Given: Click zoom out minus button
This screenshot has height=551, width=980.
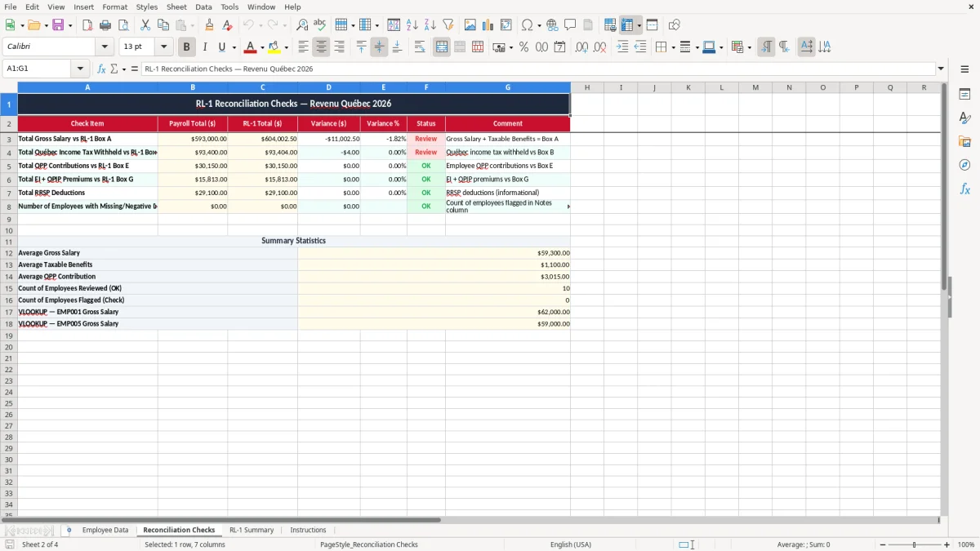Looking at the screenshot, I should 882,544.
